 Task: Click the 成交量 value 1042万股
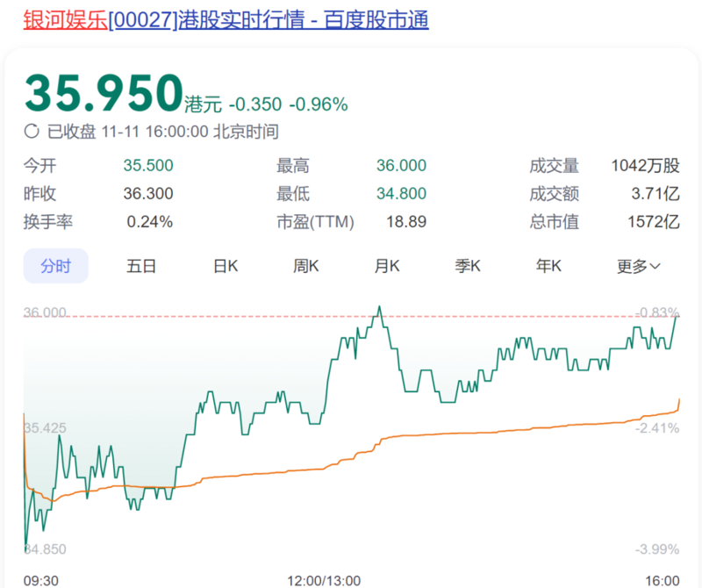[645, 166]
